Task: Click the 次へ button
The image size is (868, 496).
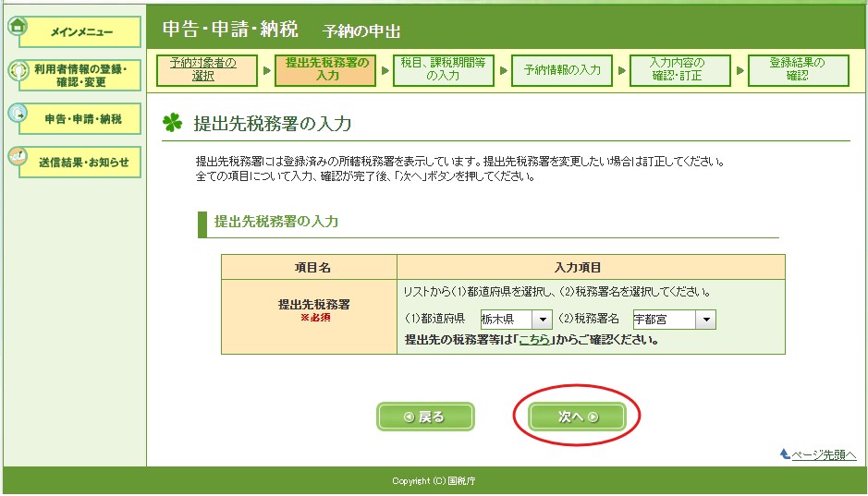Action: (x=577, y=417)
